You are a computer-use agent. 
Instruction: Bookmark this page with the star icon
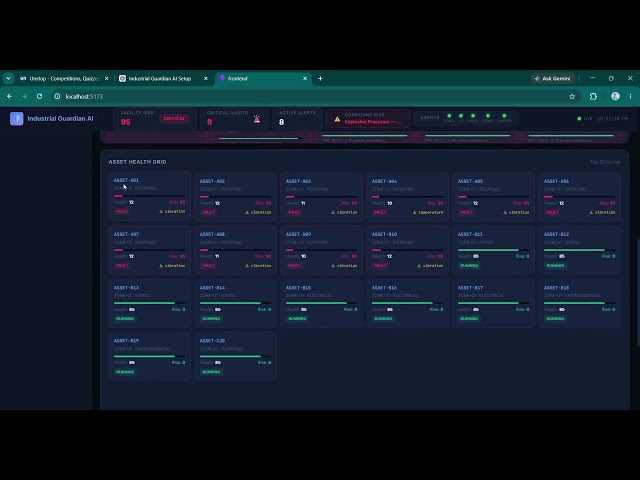pyautogui.click(x=572, y=96)
